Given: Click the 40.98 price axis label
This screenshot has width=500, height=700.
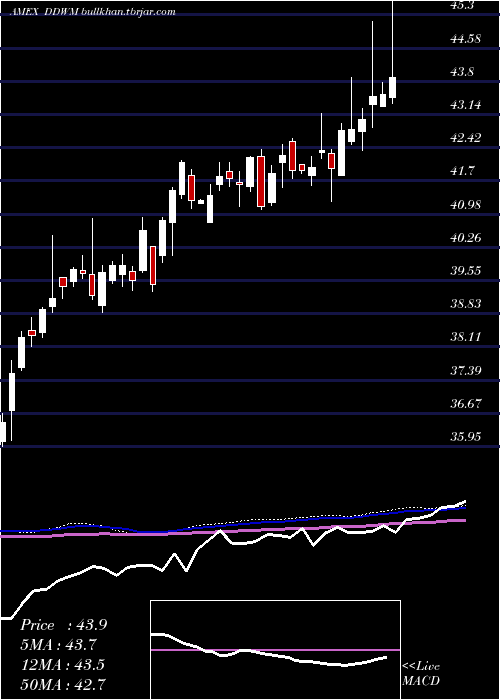Looking at the screenshot, I should [x=466, y=204].
